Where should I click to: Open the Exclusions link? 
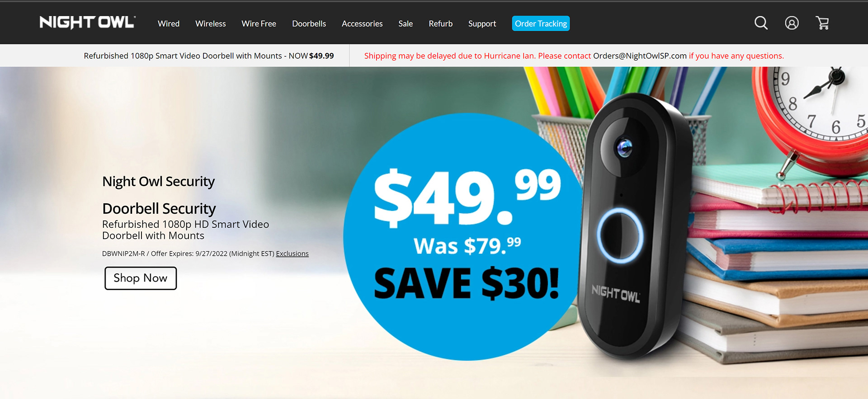[292, 253]
